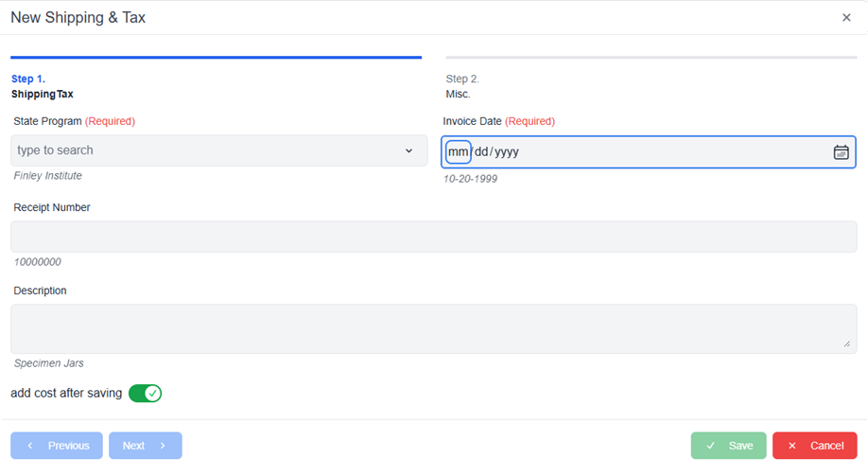This screenshot has width=868, height=476.
Task: Click the Previous button
Action: coord(57,446)
